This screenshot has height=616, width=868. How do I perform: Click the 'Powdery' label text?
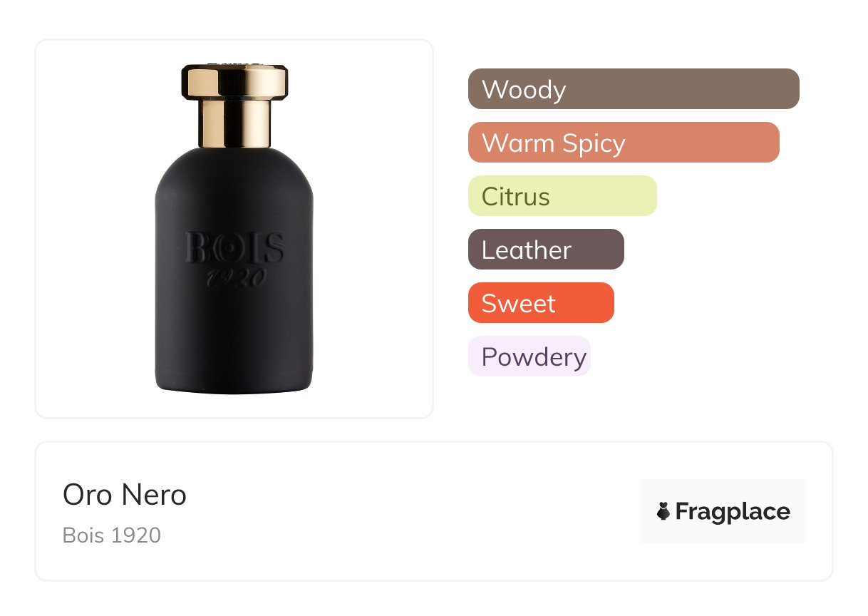tap(534, 356)
